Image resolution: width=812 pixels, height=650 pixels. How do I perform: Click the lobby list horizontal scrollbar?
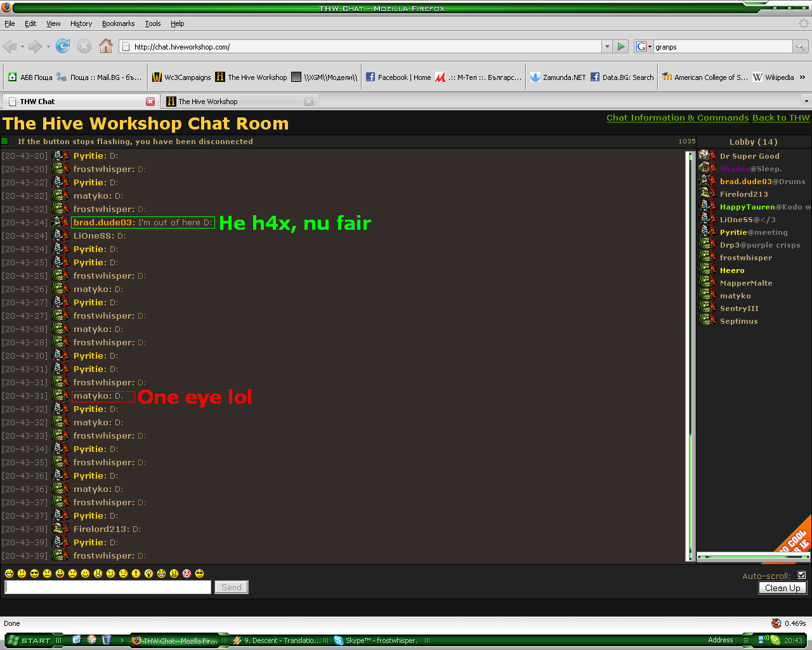click(753, 557)
